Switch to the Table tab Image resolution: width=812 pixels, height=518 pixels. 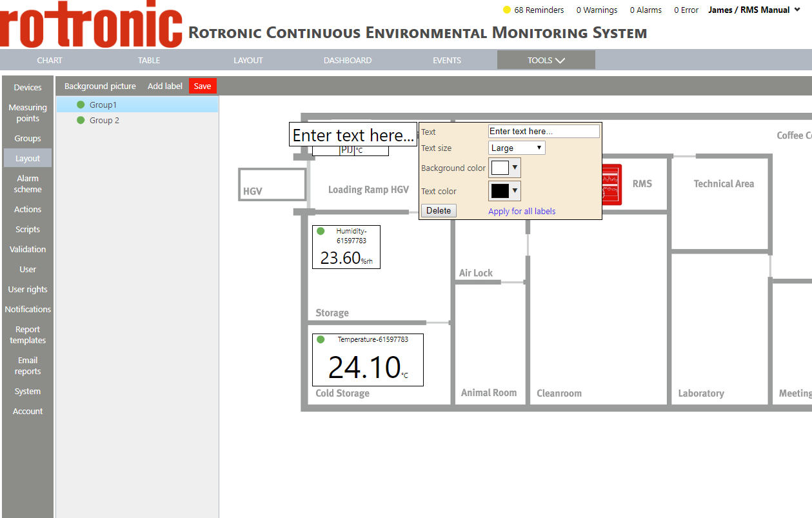[149, 60]
